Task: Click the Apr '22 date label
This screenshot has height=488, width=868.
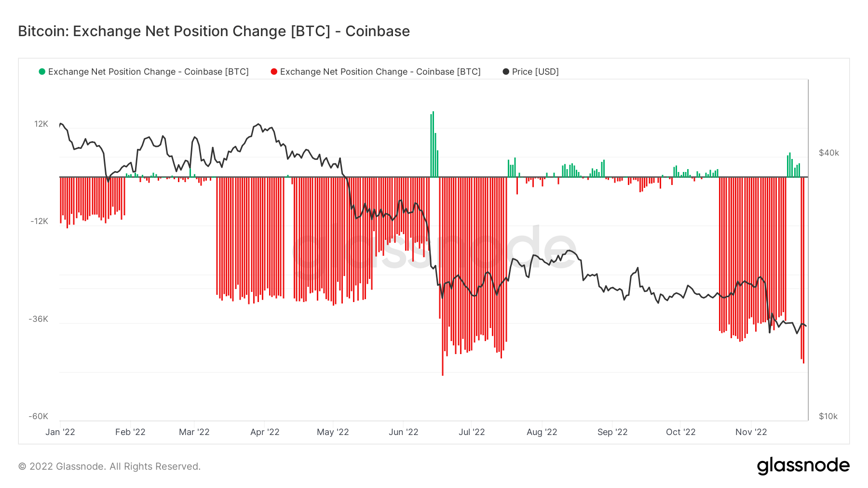Action: pyautogui.click(x=265, y=432)
